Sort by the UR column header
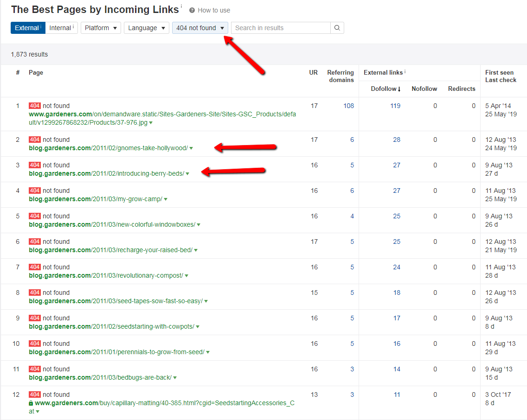 (313, 72)
